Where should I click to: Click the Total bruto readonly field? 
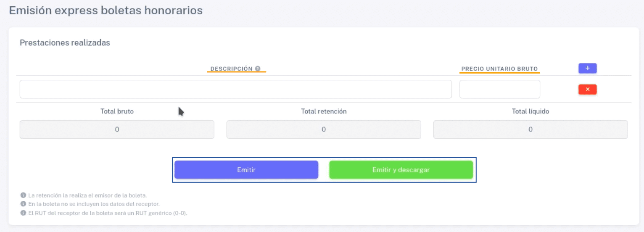coord(117,129)
